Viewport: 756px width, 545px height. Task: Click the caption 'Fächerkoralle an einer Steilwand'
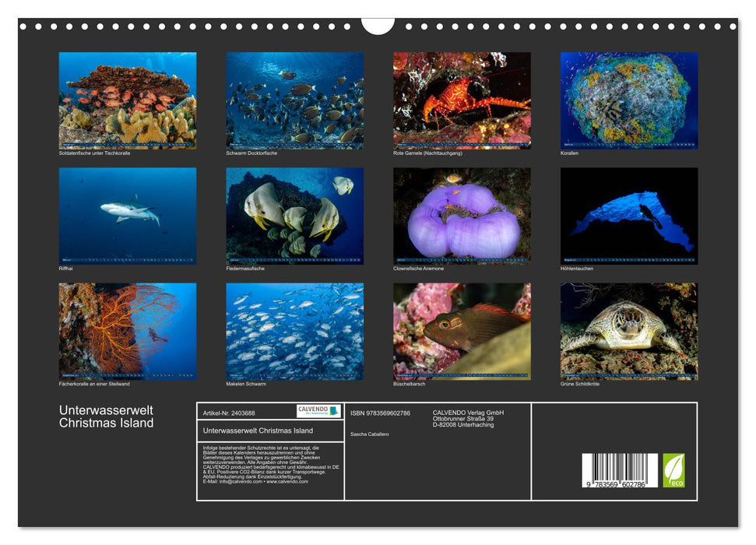pos(94,385)
